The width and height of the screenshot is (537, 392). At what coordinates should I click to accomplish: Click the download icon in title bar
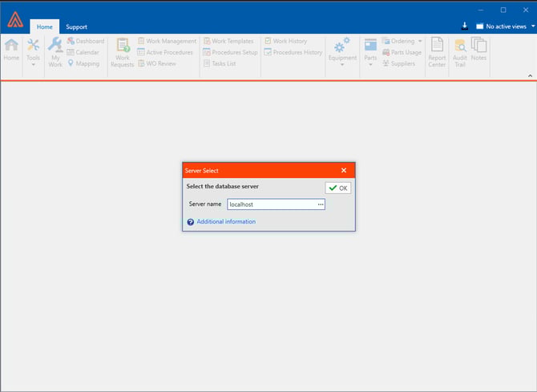(x=465, y=26)
